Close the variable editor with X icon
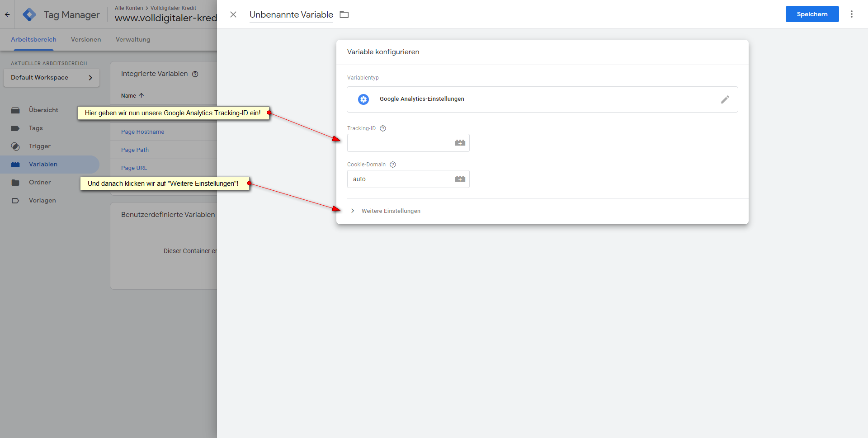This screenshot has width=868, height=438. [233, 14]
